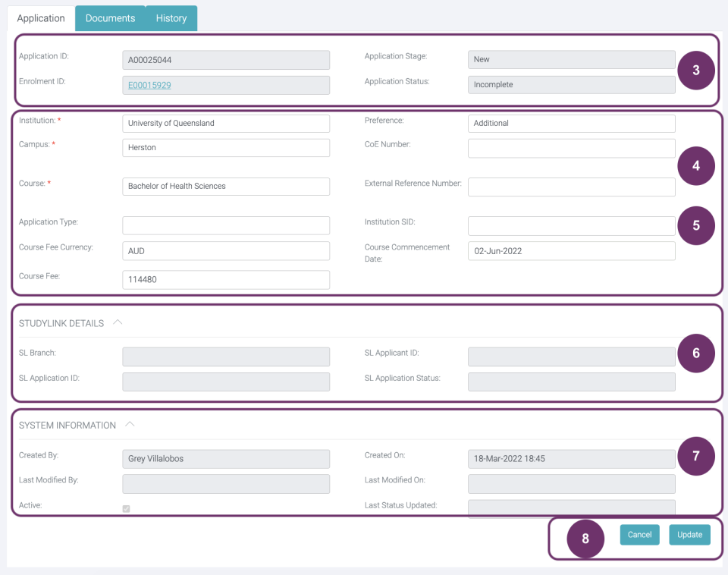Select the Application tab
The height and width of the screenshot is (575, 728).
tap(40, 17)
